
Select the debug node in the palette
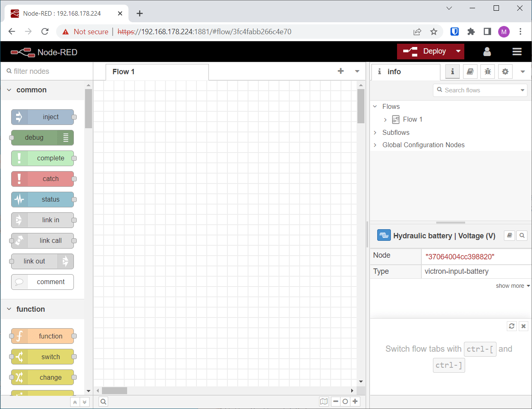[43, 138]
